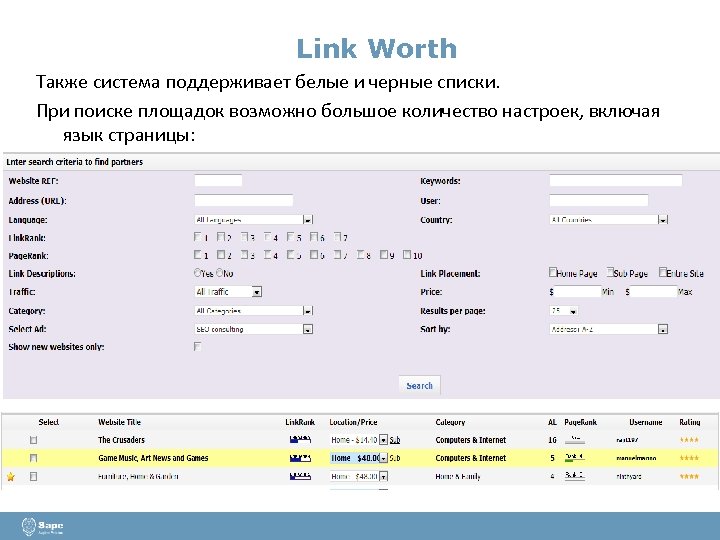Screen dimensions: 720x540
Task: Check PageRank checkbox 5
Action: point(291,254)
